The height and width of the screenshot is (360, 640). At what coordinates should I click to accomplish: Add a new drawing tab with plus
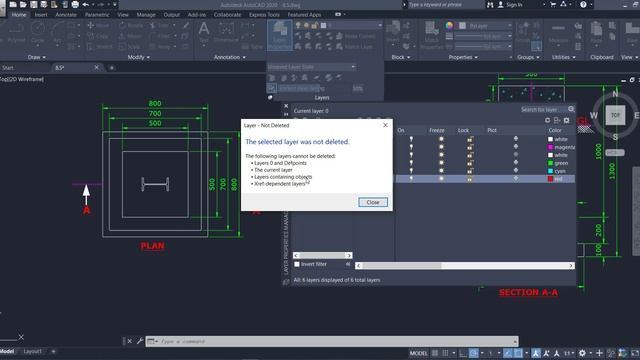(x=111, y=68)
